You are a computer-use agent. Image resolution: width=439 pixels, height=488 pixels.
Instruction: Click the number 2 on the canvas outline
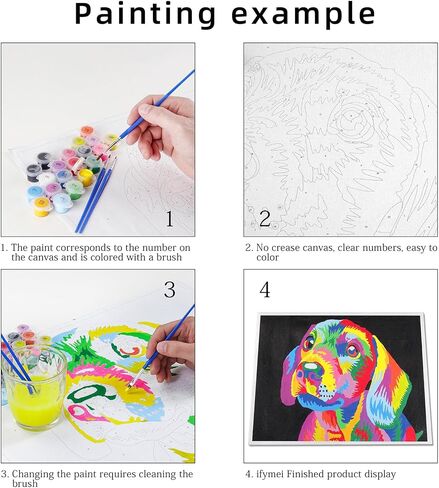[x=265, y=219]
